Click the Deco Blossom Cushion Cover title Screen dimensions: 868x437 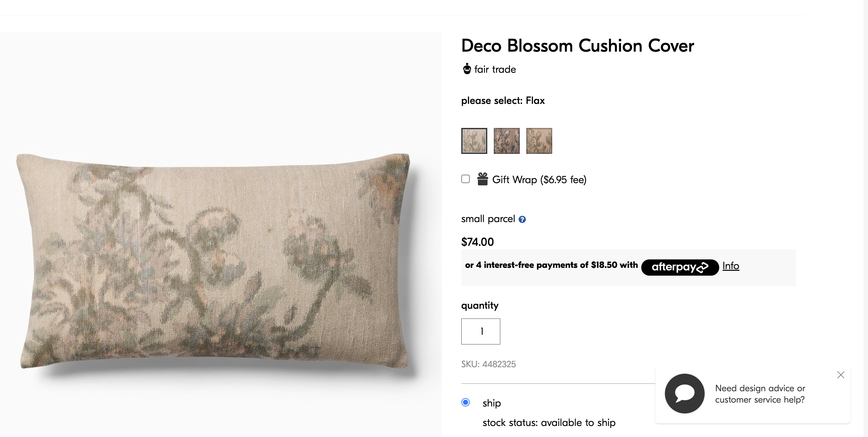(x=578, y=46)
